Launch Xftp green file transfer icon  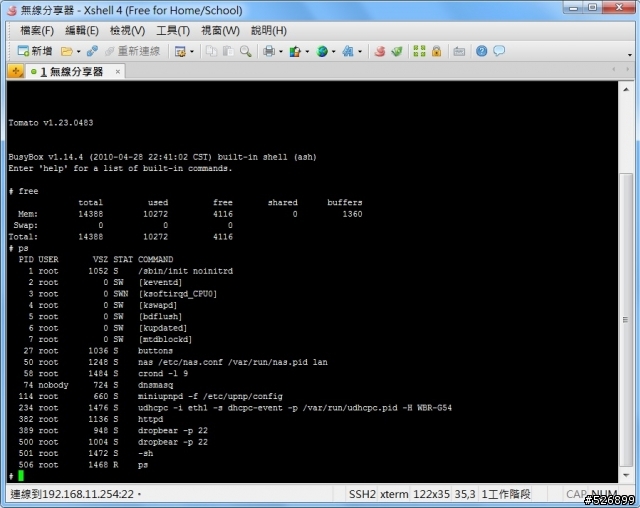click(x=397, y=51)
